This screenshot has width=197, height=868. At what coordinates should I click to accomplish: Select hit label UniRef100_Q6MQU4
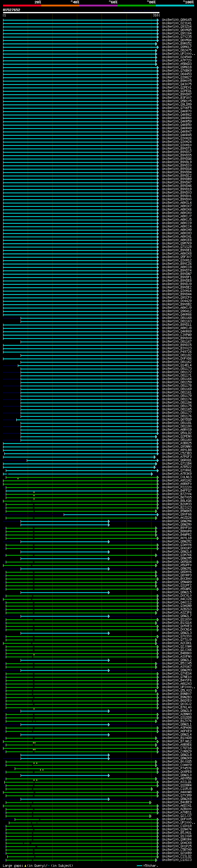(x=177, y=562)
